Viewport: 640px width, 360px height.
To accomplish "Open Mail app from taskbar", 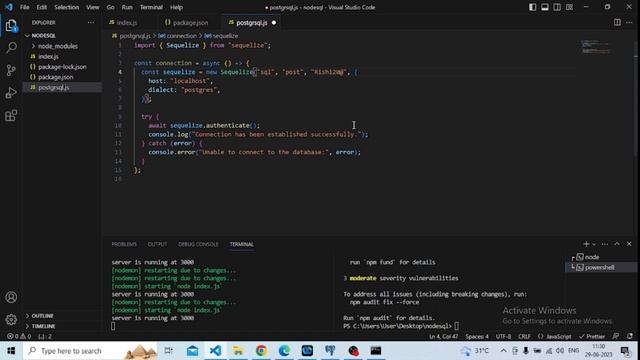I will coord(193,351).
